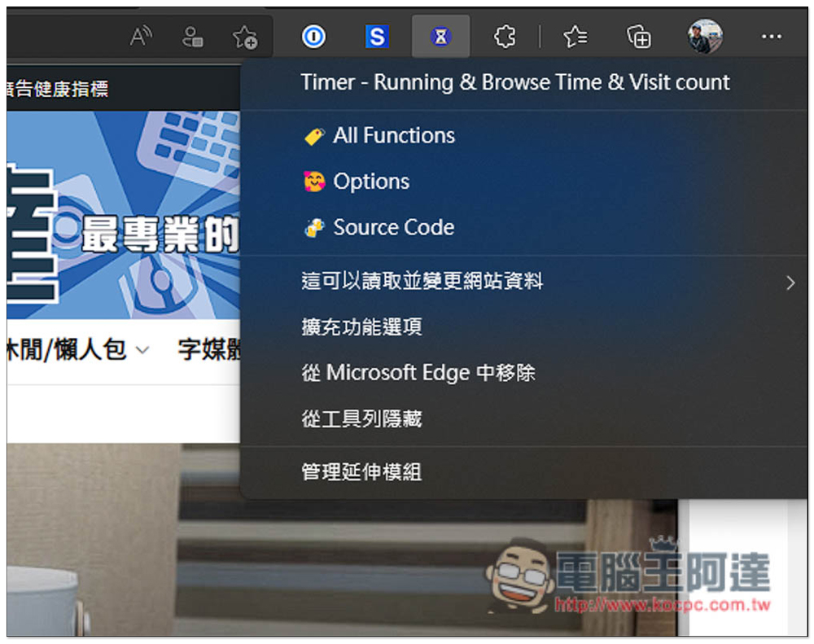Open 擴充功能選項 menu entry
Viewport: 814px width, 644px height.
pyautogui.click(x=523, y=327)
